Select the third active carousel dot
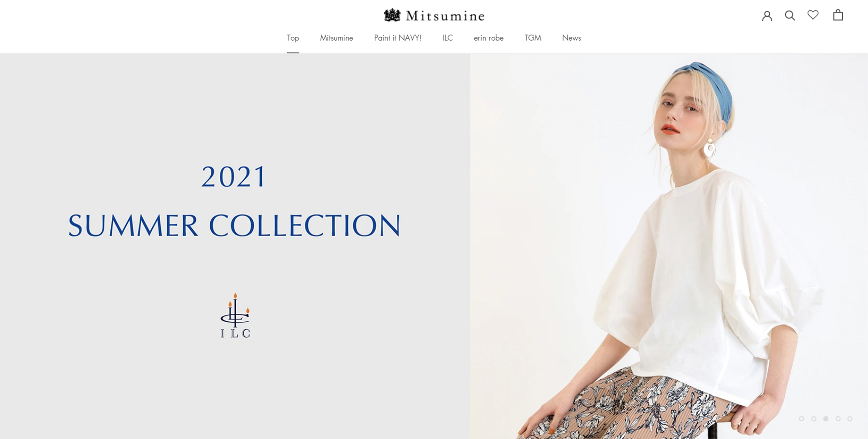Viewport: 868px width, 439px height. 826,419
